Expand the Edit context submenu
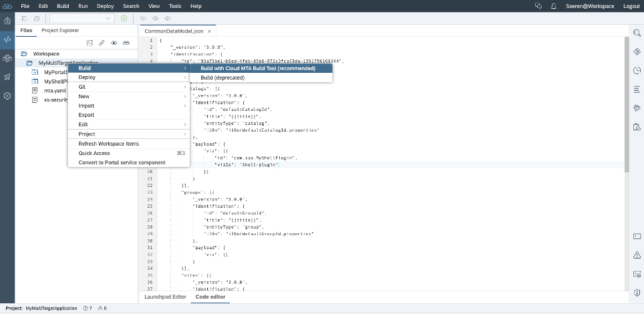This screenshot has width=644, height=314. point(128,124)
